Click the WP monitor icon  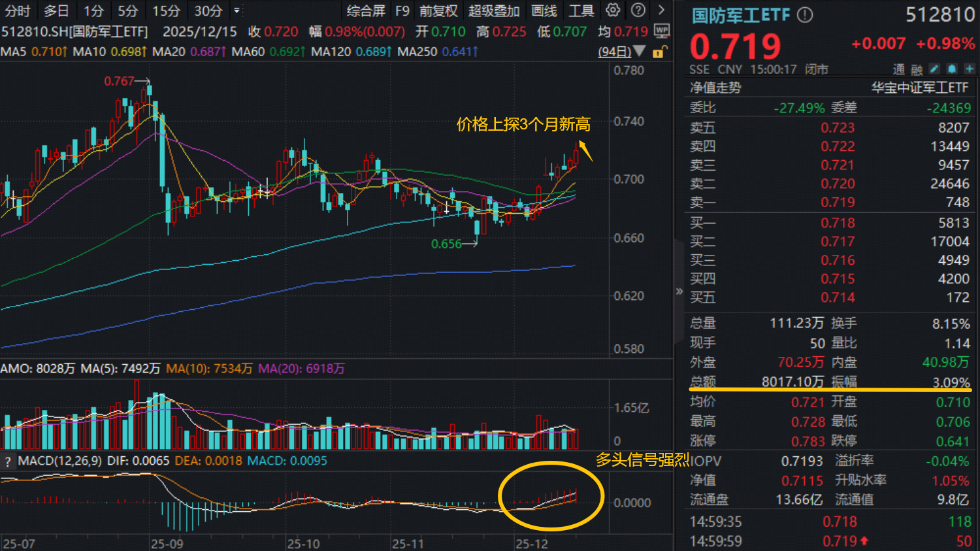point(662,31)
